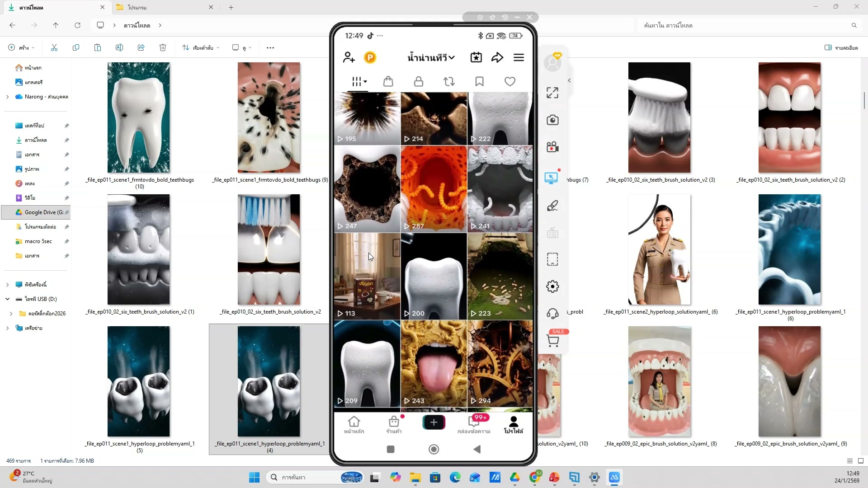Open the TikTok hamburger menu
Image resolution: width=868 pixels, height=488 pixels.
[519, 57]
